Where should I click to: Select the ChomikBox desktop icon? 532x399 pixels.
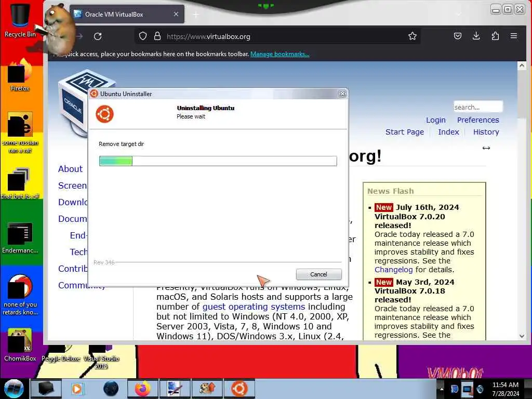pyautogui.click(x=20, y=345)
